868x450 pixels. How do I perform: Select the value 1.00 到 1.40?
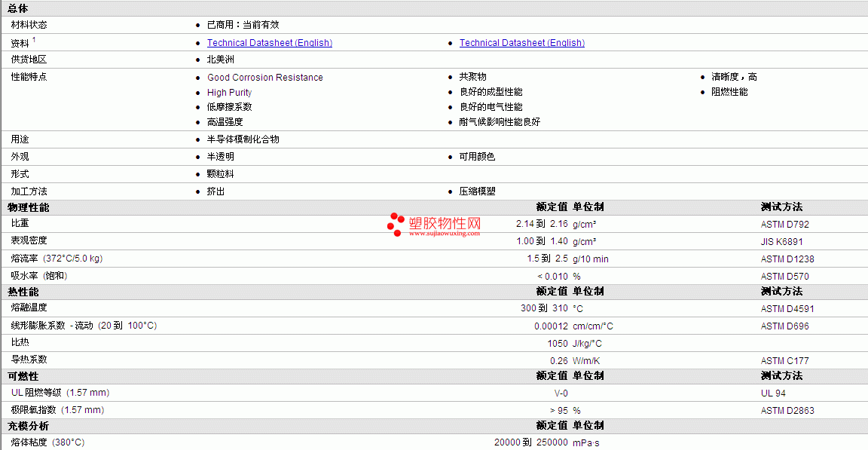(542, 241)
